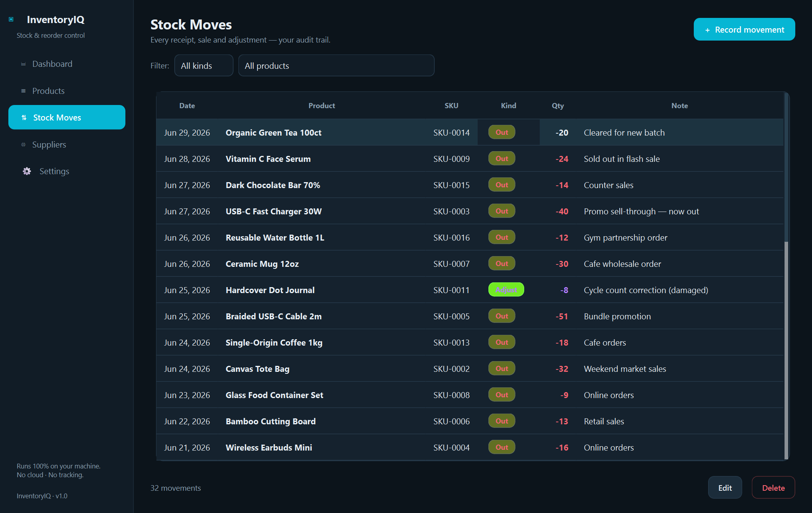
Task: Select the Hardcover Dot Journal row
Action: [470, 290]
